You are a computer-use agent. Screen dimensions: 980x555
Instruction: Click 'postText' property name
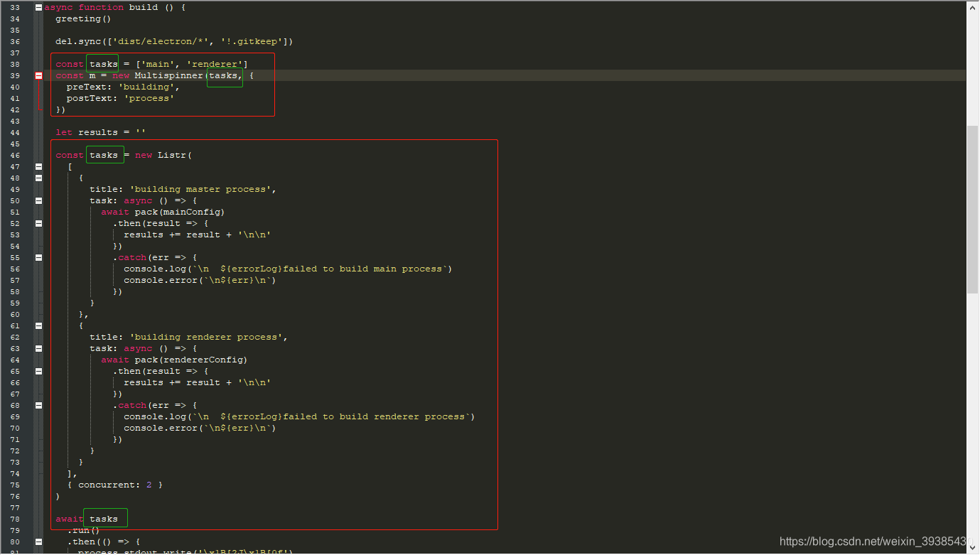tap(90, 98)
